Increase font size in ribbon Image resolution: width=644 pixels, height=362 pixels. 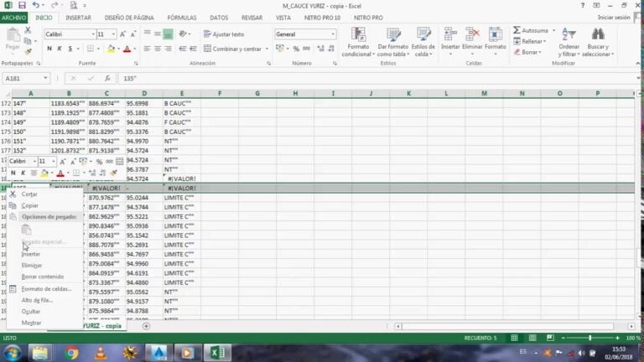tap(122, 34)
